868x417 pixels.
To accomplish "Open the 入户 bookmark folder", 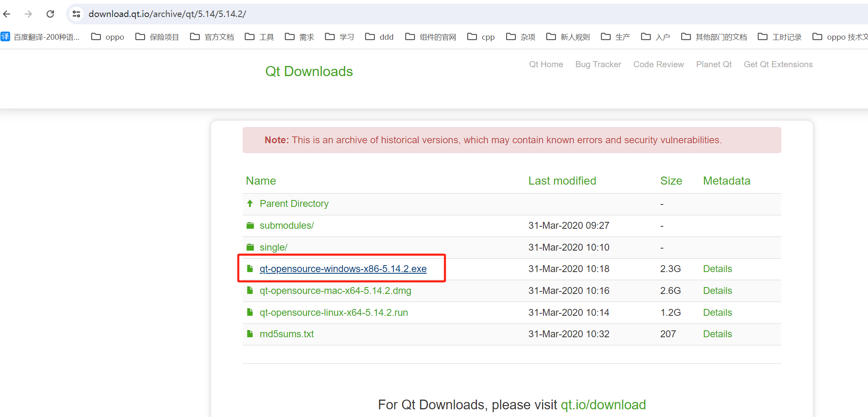I will (x=656, y=37).
